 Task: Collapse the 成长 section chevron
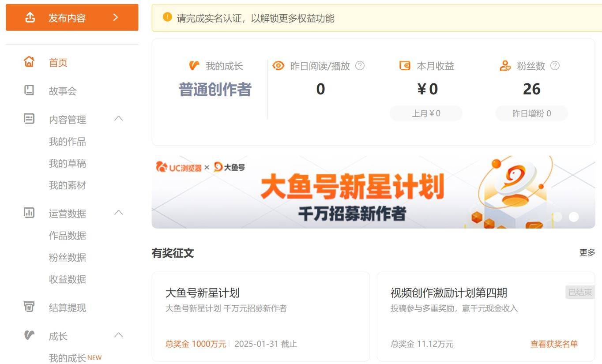[118, 335]
